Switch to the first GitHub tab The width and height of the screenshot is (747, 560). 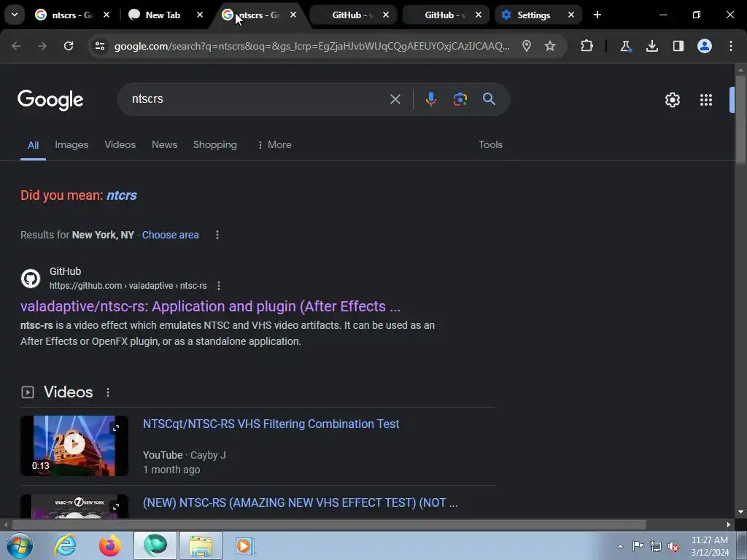pos(352,15)
